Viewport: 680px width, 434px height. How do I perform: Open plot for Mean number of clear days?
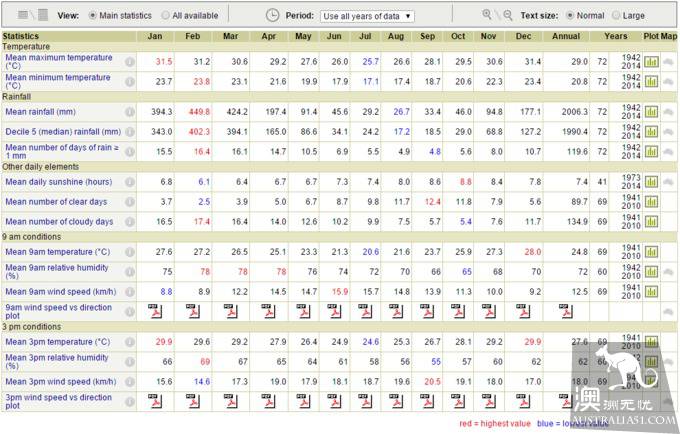(651, 202)
